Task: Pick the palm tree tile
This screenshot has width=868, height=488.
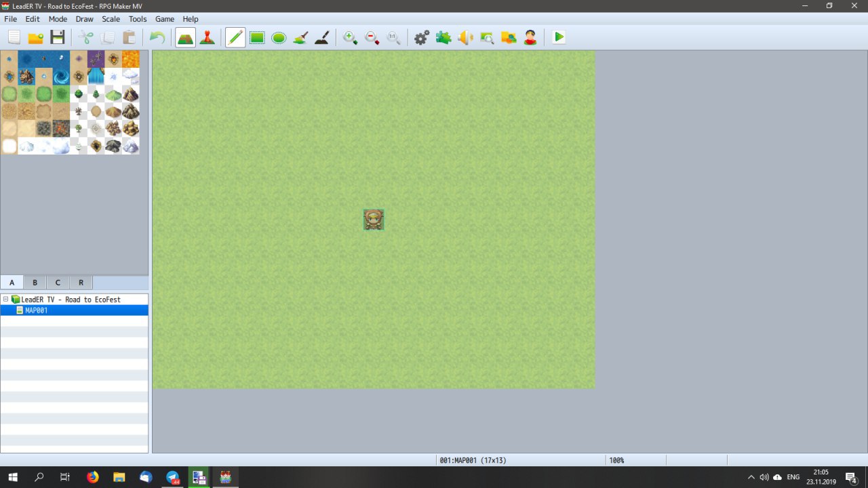Action: coord(79,128)
